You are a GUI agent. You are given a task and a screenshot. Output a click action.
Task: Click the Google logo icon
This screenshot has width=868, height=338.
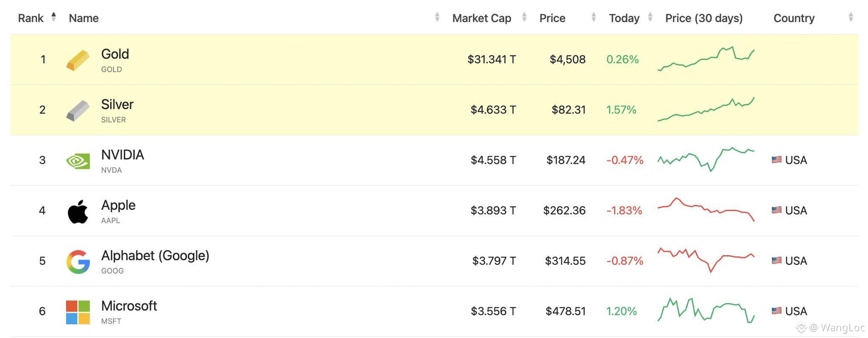click(x=78, y=262)
